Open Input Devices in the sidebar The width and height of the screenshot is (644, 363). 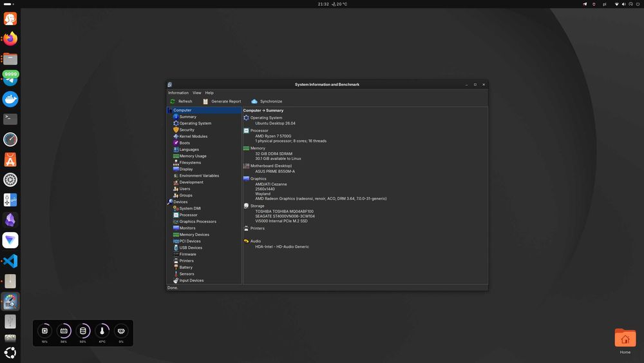[191, 280]
